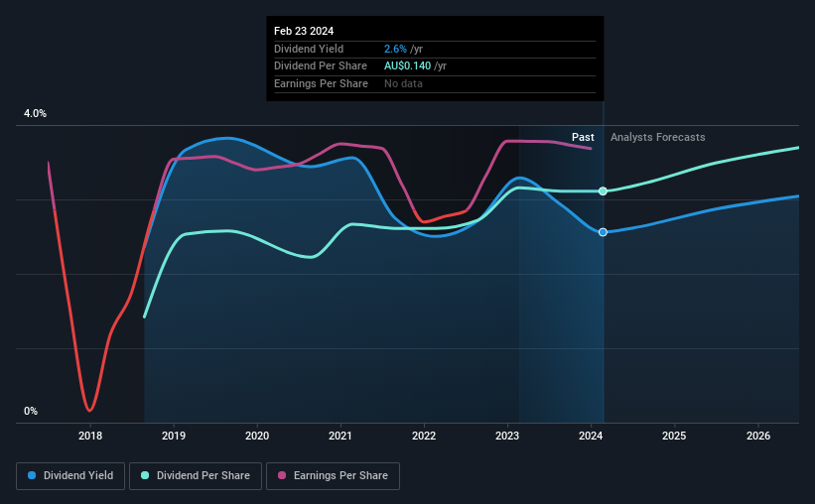Click the 2025 x-axis label
The image size is (815, 504).
click(674, 436)
